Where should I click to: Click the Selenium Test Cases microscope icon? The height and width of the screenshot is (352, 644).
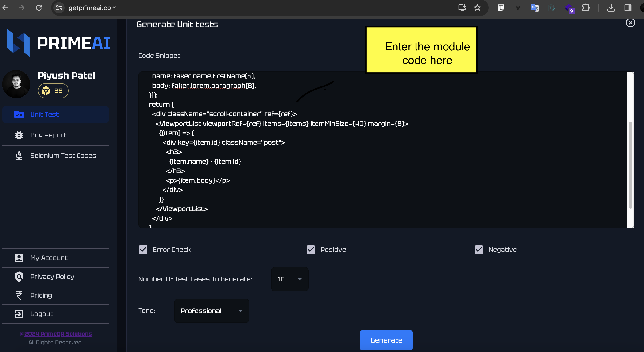[19, 156]
